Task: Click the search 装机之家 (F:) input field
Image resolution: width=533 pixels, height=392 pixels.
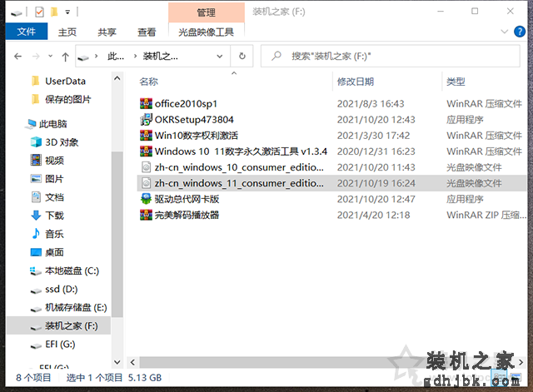Action: pos(391,56)
